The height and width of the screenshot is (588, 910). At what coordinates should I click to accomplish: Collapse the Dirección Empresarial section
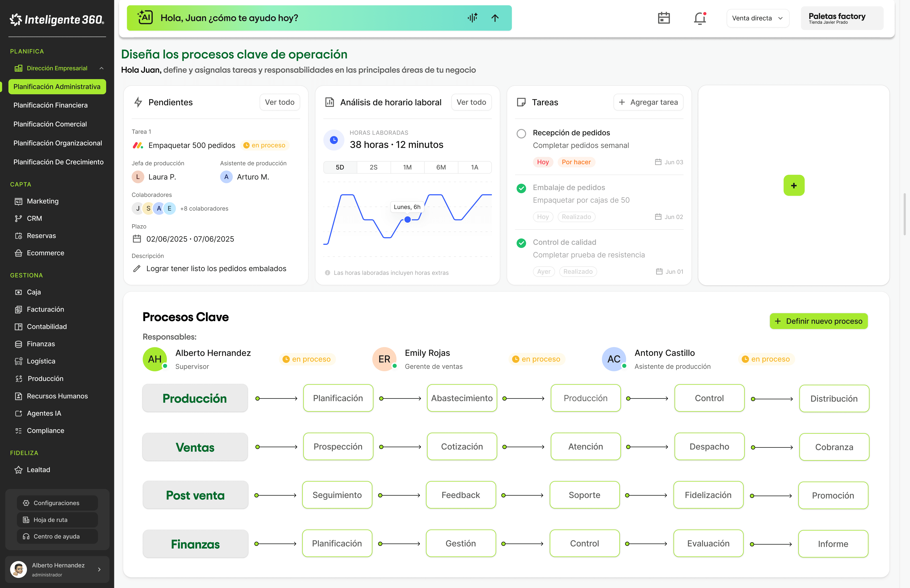[102, 68]
